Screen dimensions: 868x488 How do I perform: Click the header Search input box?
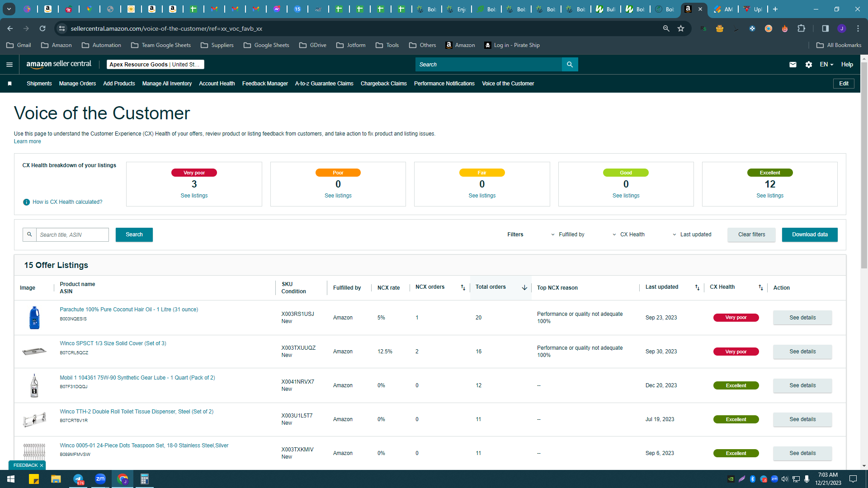pyautogui.click(x=488, y=65)
